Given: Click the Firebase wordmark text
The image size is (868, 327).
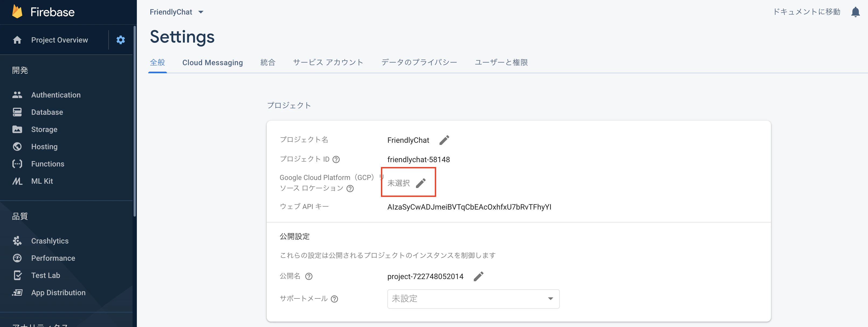Looking at the screenshot, I should pos(53,12).
